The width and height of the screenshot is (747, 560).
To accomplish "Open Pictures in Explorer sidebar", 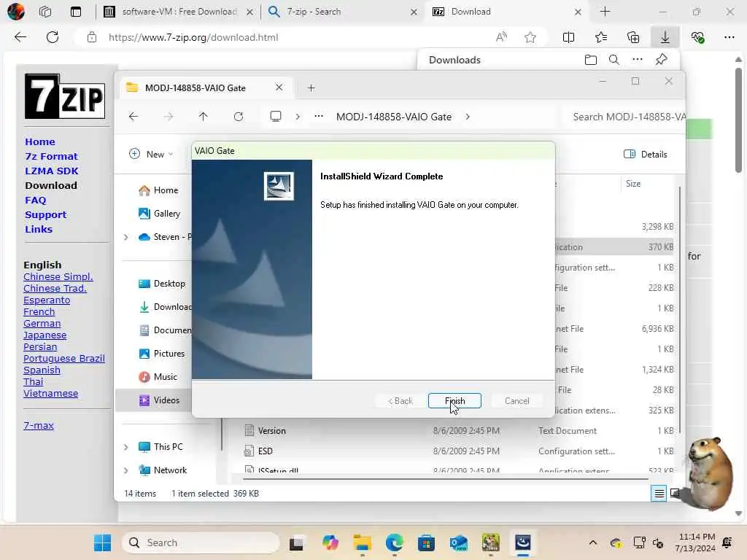I will coord(162,354).
